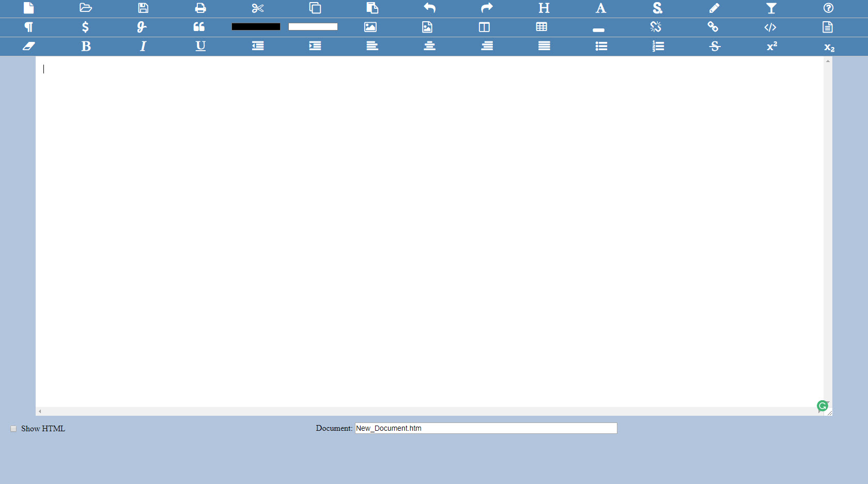Viewport: 868px width, 484px height.
Task: Toggle Italic formatting
Action: click(x=143, y=47)
